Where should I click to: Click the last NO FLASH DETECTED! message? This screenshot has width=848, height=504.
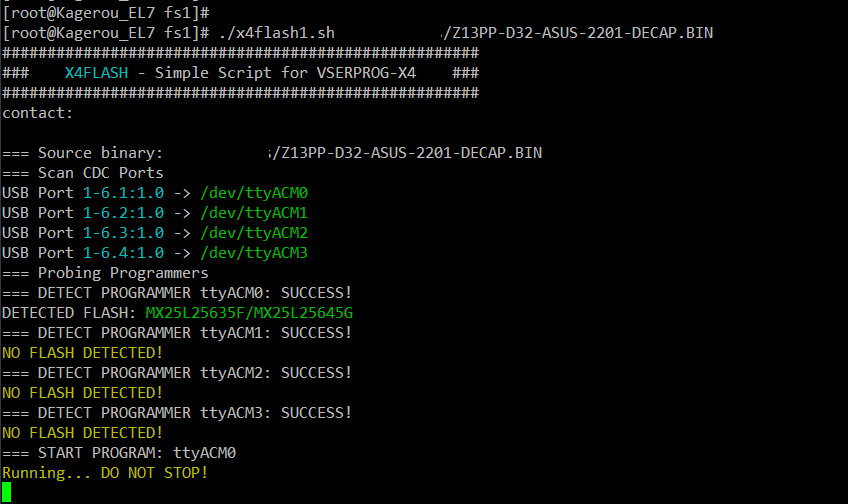tap(82, 433)
